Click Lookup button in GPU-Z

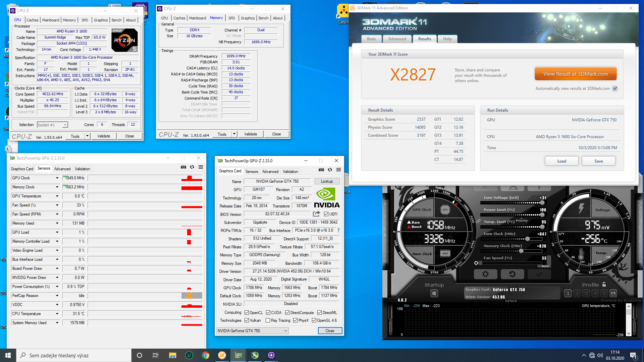pyautogui.click(x=327, y=181)
